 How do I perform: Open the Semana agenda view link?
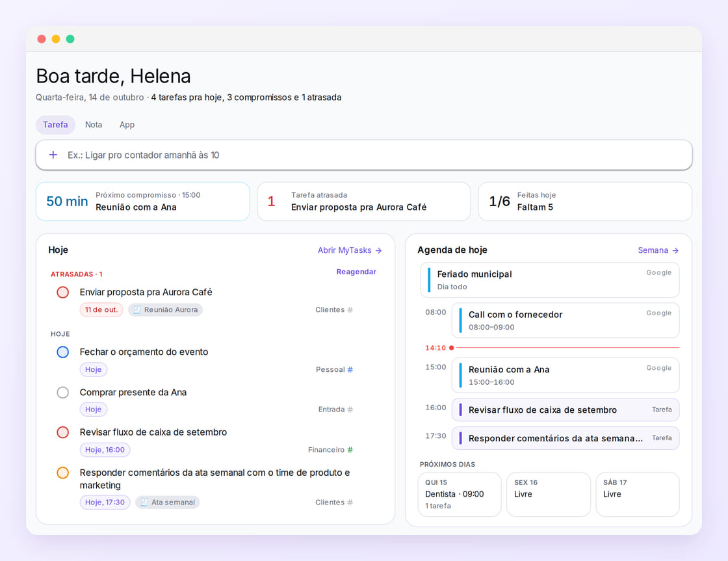pos(658,250)
